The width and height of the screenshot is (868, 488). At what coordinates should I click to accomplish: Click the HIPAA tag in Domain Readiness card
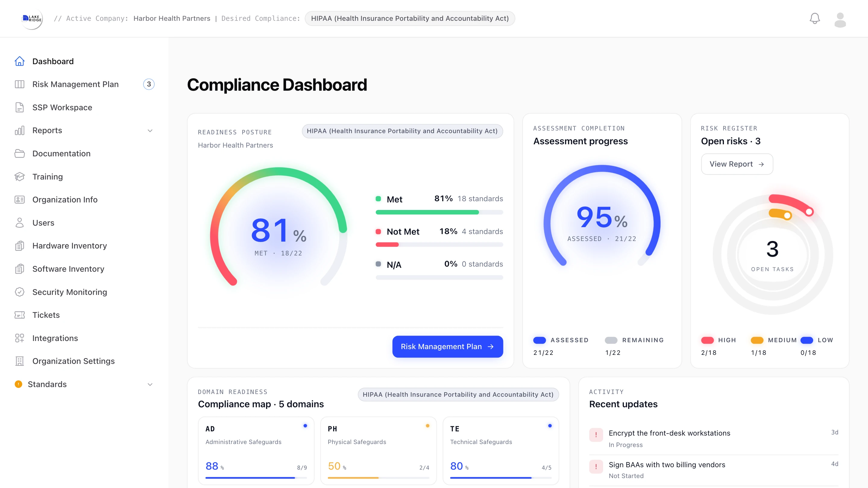pyautogui.click(x=458, y=394)
